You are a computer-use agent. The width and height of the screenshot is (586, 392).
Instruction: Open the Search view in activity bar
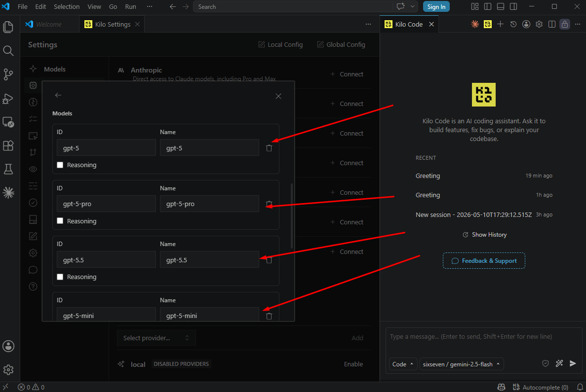coord(8,50)
